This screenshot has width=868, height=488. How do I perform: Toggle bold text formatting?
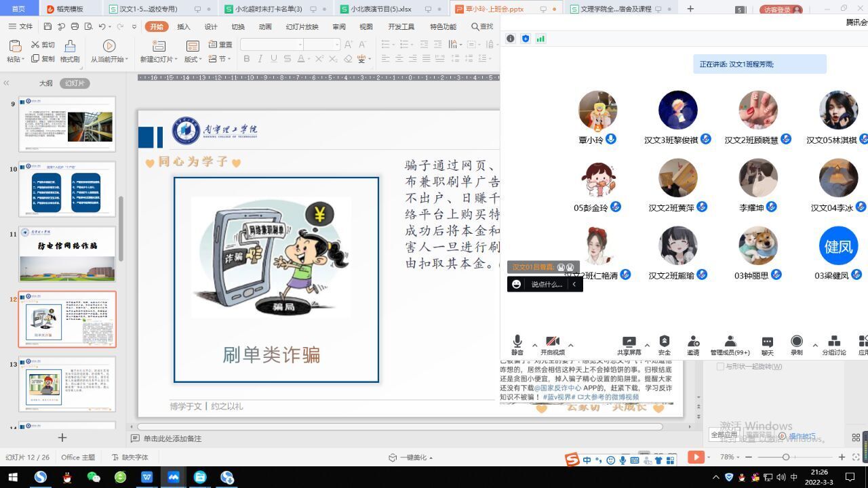[x=246, y=59]
